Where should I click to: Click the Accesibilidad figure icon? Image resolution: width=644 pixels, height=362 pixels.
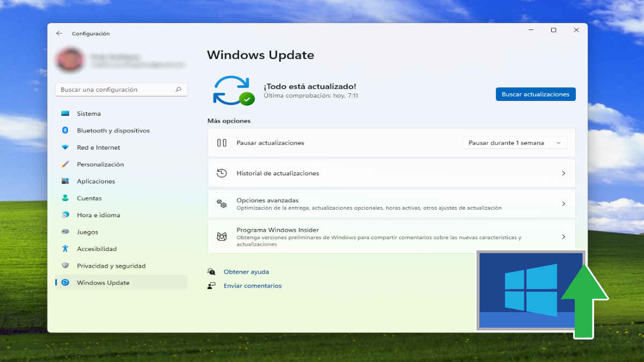(x=65, y=249)
